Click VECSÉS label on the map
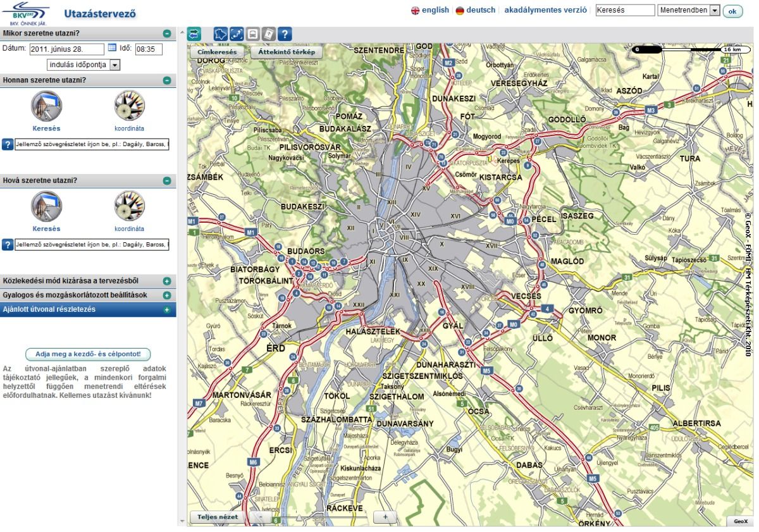759x532 pixels. click(x=526, y=296)
